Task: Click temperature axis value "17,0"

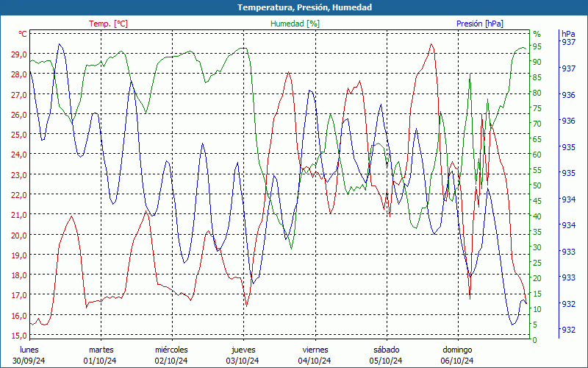Action: click(x=19, y=294)
